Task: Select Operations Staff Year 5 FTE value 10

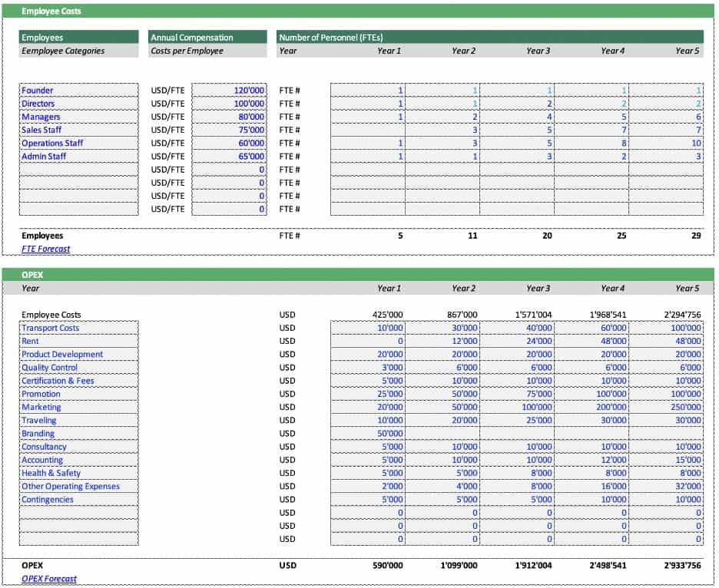Action: pos(666,143)
